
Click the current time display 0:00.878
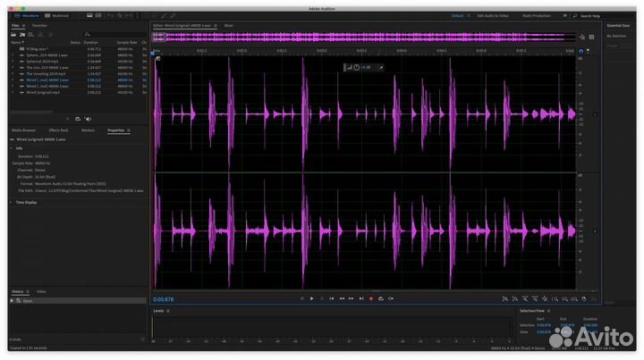pos(164,299)
